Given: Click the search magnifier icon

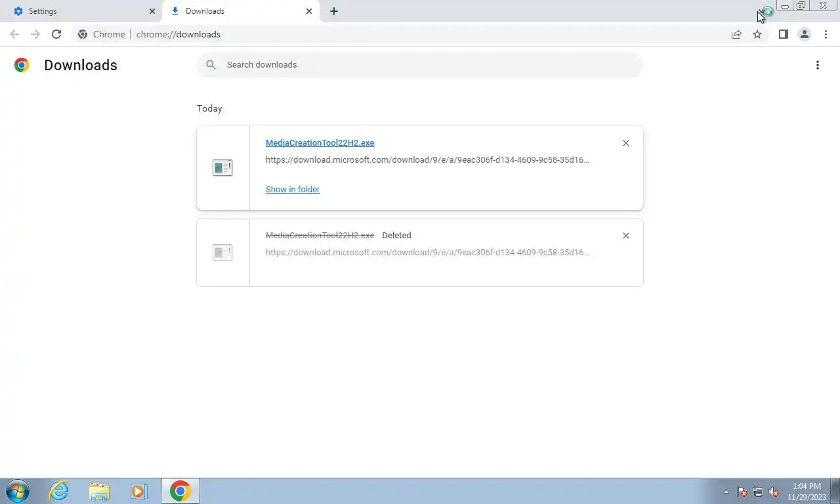Looking at the screenshot, I should pos(211,65).
